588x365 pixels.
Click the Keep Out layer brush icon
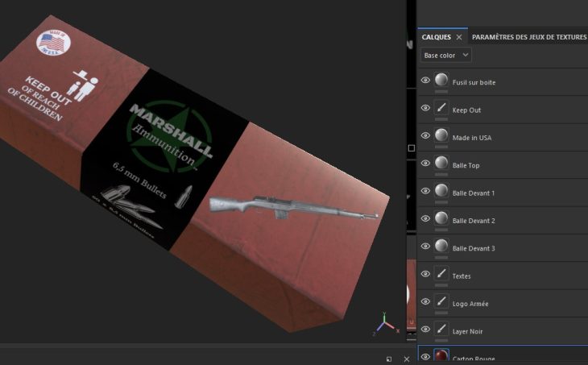pyautogui.click(x=441, y=108)
